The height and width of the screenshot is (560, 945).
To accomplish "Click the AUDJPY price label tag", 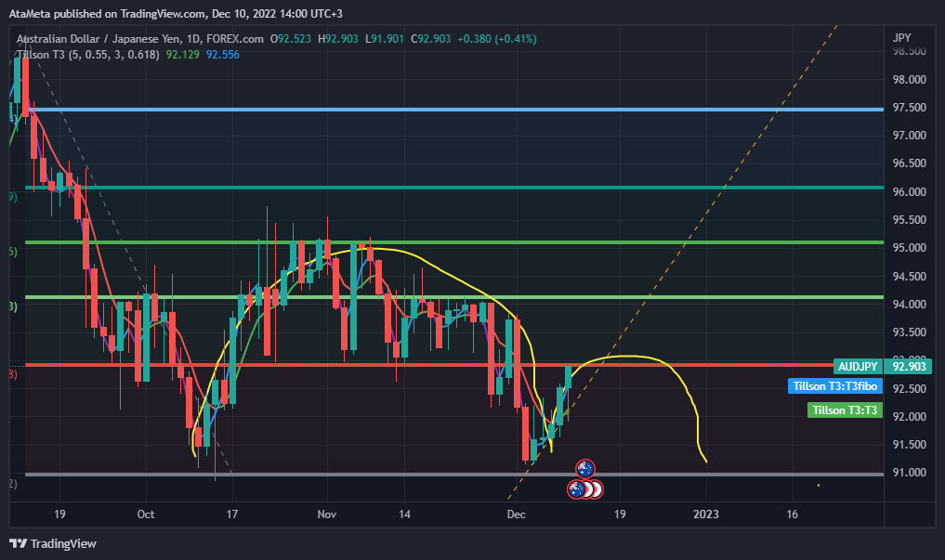I will click(858, 367).
